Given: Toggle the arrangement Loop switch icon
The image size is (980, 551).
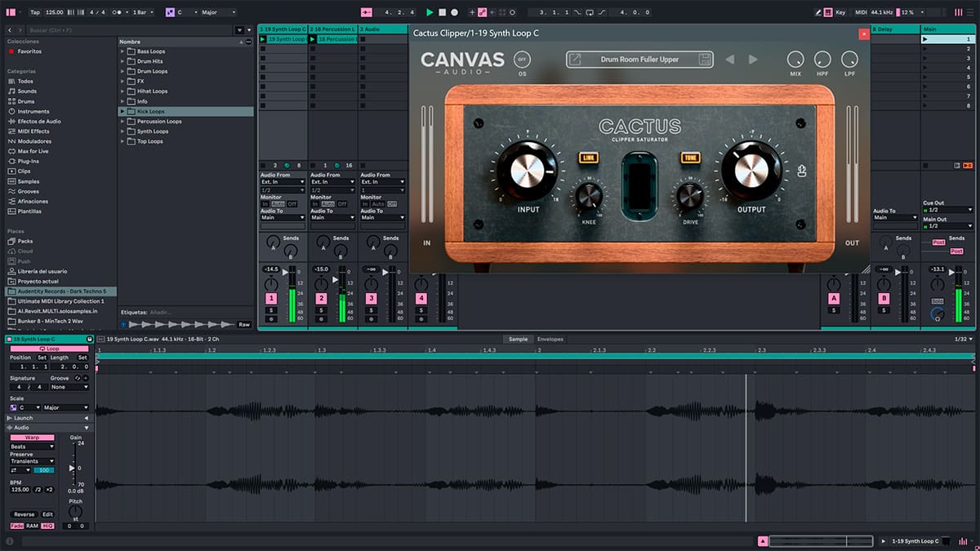Looking at the screenshot, I should [x=589, y=12].
